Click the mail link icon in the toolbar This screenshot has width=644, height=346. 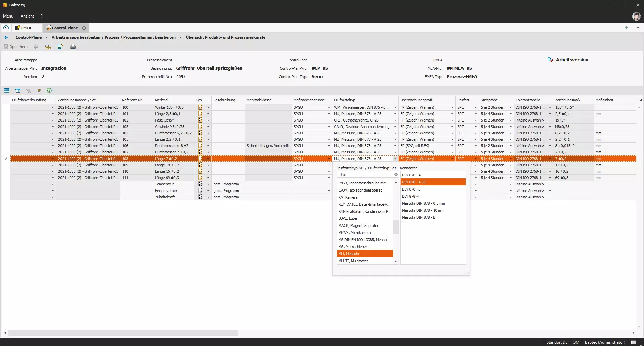click(x=48, y=47)
